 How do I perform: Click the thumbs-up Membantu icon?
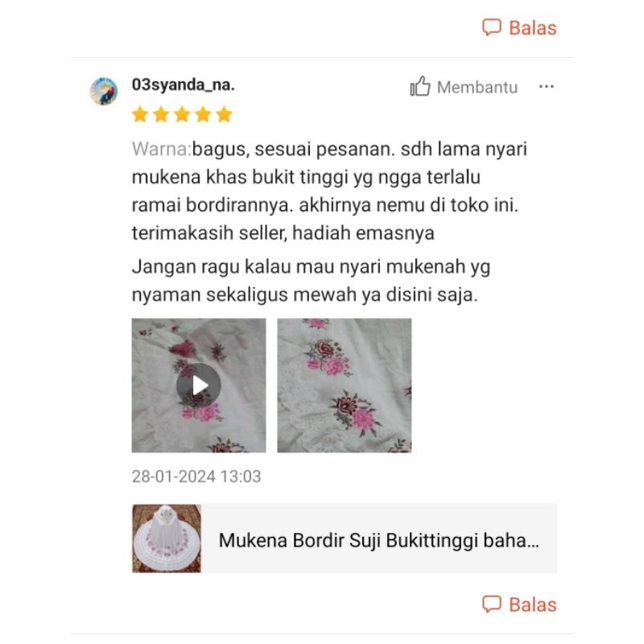(x=420, y=86)
